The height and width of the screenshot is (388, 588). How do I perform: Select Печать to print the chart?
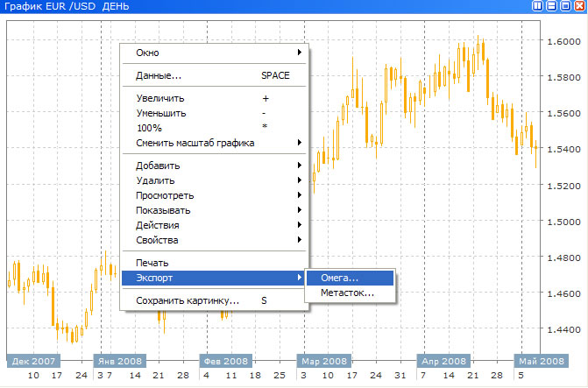(x=216, y=263)
